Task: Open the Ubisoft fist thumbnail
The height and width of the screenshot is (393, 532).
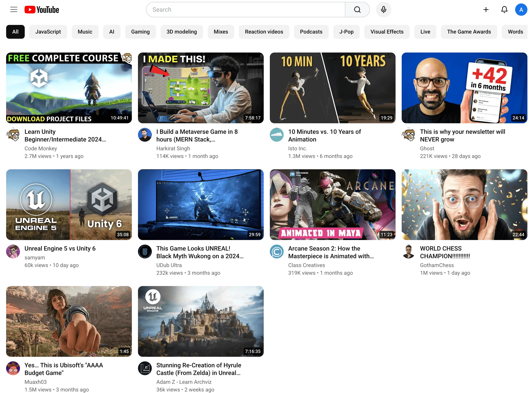Action: click(x=69, y=321)
